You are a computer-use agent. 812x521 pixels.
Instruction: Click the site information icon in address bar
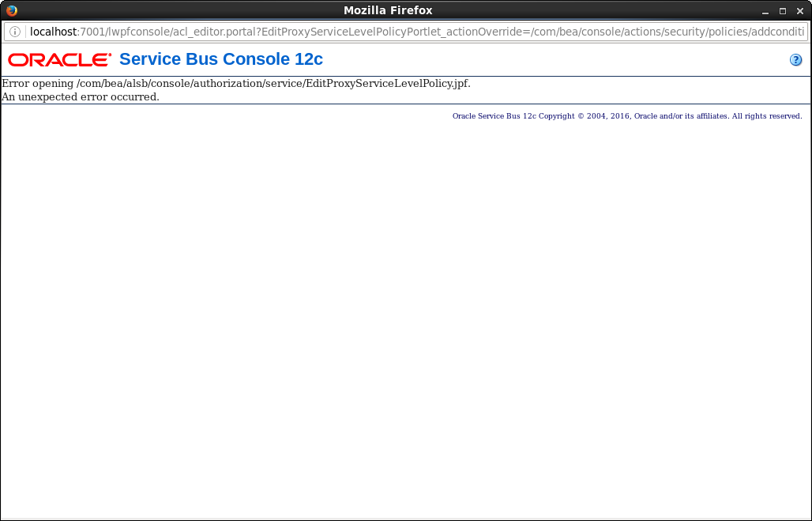coord(15,32)
